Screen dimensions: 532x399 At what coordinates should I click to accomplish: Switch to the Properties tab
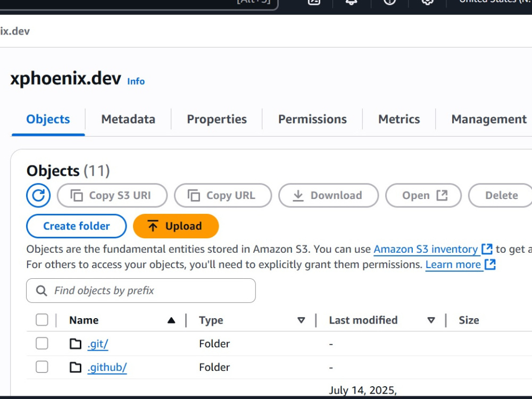[217, 119]
